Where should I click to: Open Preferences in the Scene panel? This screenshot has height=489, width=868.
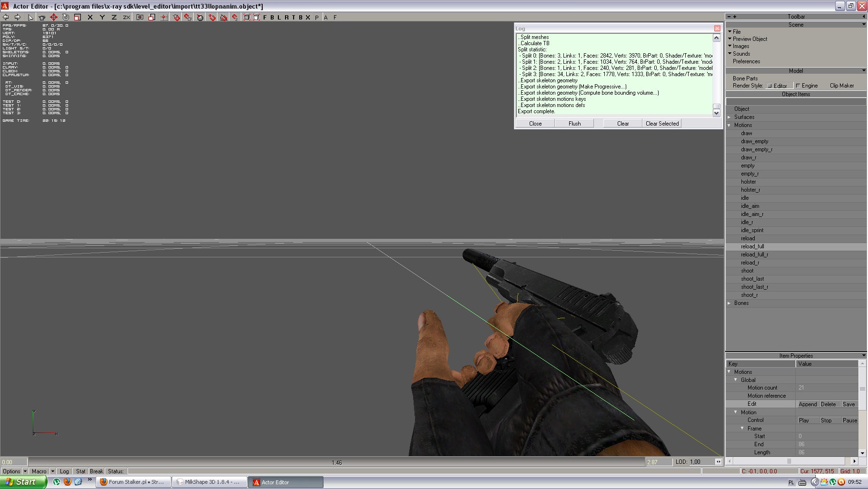tap(746, 61)
